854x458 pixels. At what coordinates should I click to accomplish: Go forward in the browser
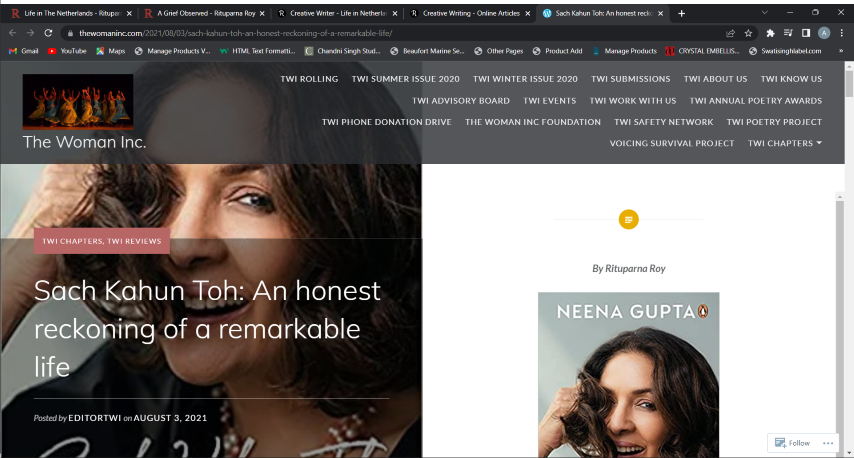click(30, 33)
